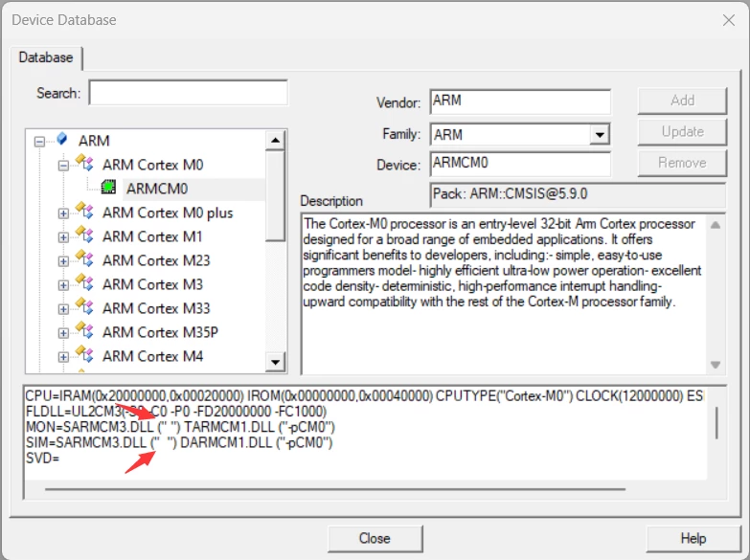
Task: Open the Family combo box dropdown
Action: (600, 134)
